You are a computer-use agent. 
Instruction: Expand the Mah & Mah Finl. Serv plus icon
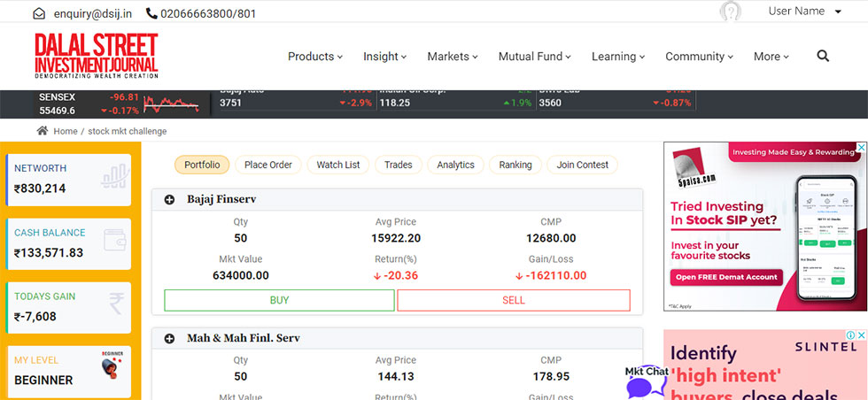tap(169, 339)
